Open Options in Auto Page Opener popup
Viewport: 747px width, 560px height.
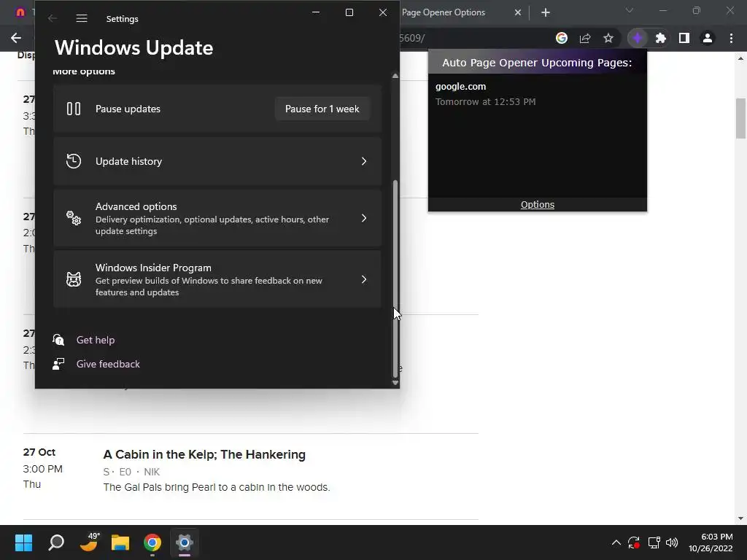click(538, 204)
